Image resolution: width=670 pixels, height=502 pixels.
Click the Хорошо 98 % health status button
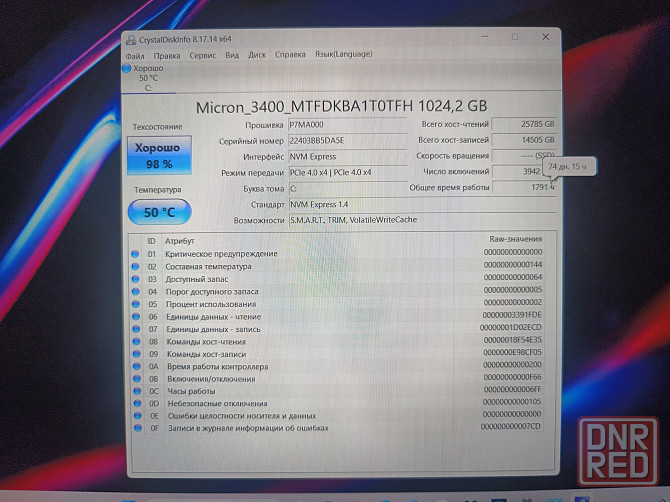159,156
